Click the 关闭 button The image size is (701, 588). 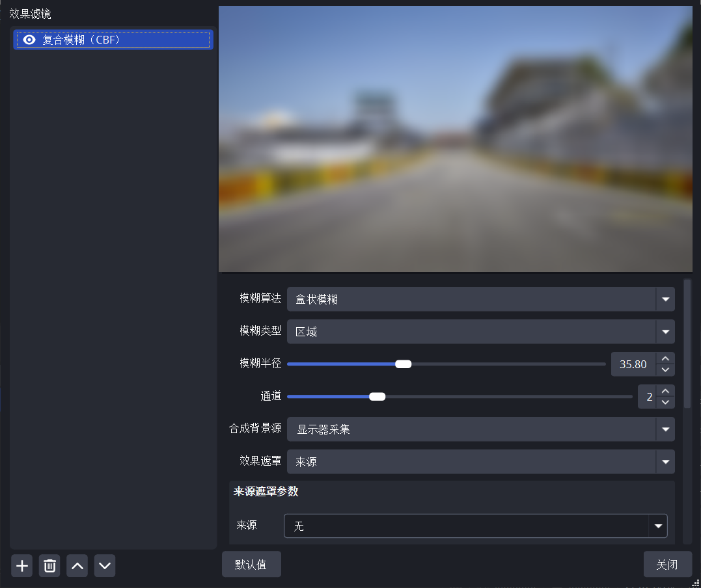(668, 563)
